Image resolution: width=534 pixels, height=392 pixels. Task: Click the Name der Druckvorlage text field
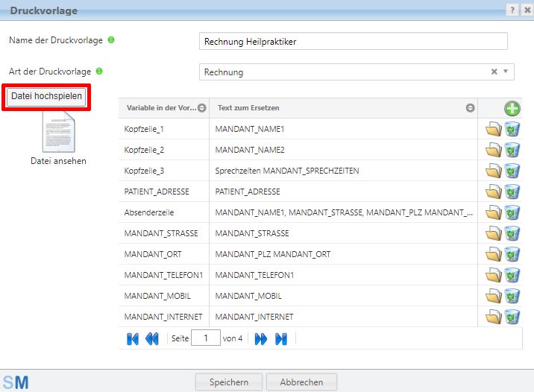(354, 42)
